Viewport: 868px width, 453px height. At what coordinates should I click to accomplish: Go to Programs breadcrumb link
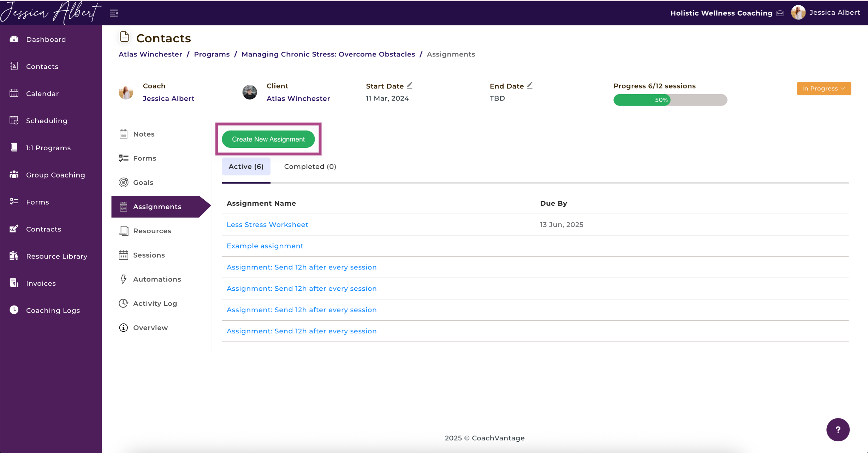(x=212, y=54)
